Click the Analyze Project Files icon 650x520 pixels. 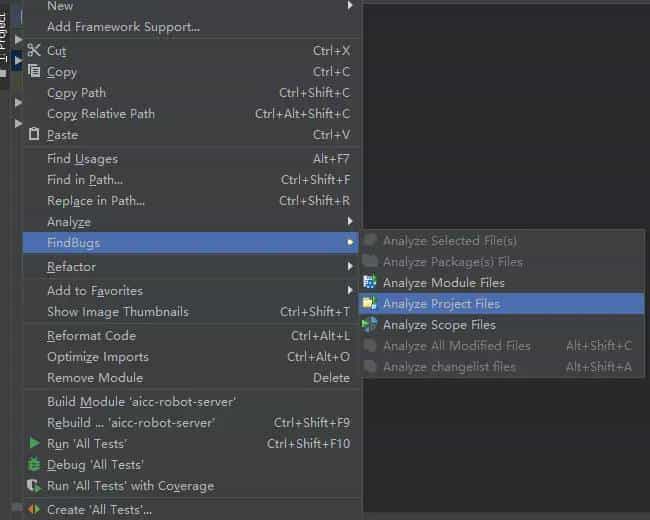pyautogui.click(x=370, y=304)
